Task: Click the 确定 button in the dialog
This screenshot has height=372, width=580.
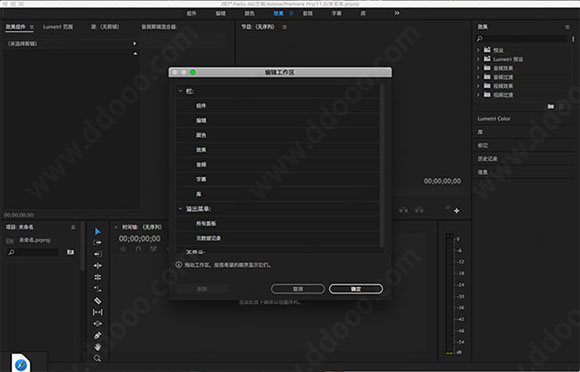Action: click(x=356, y=289)
